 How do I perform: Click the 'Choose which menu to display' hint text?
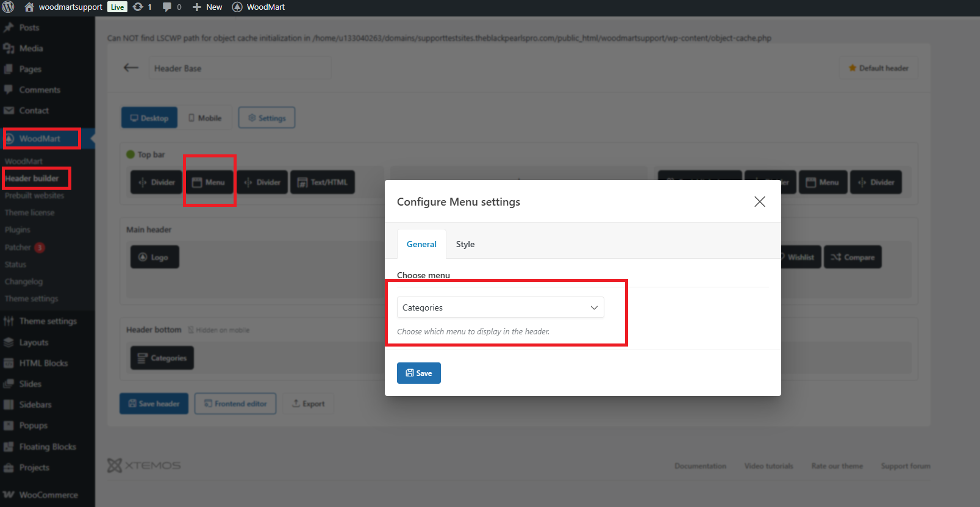pos(473,331)
